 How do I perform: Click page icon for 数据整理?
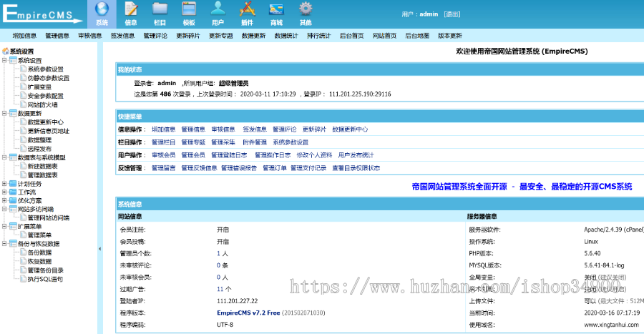(24, 140)
